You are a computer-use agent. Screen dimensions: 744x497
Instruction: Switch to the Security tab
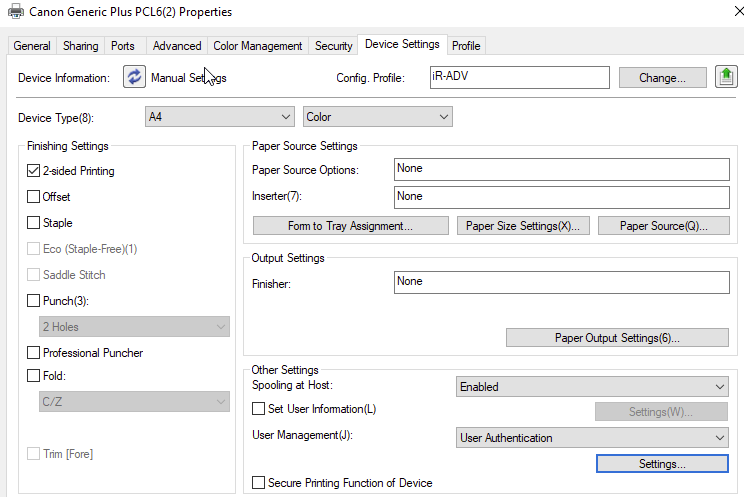click(x=334, y=46)
